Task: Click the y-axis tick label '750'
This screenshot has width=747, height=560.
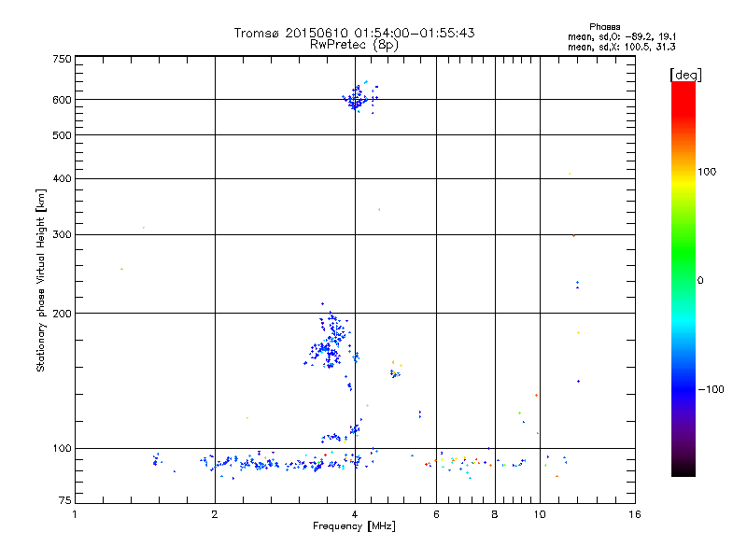Action: click(x=62, y=59)
